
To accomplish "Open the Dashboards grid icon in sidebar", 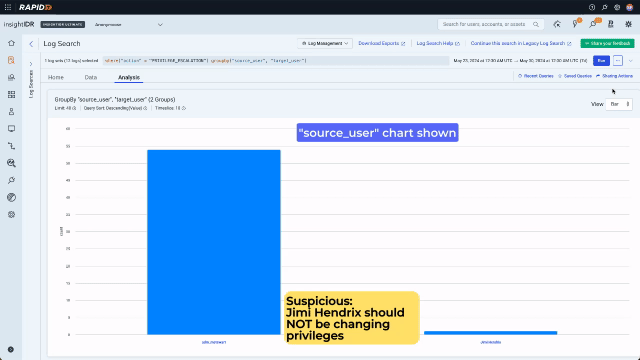I will click(x=11, y=95).
